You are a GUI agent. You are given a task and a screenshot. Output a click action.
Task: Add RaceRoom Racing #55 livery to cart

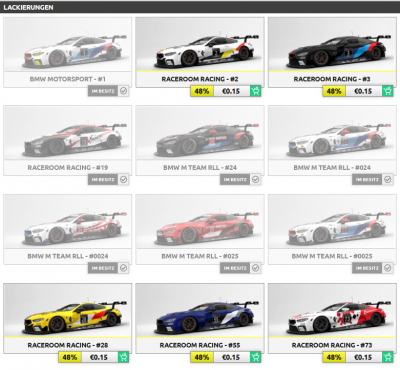click(x=255, y=357)
